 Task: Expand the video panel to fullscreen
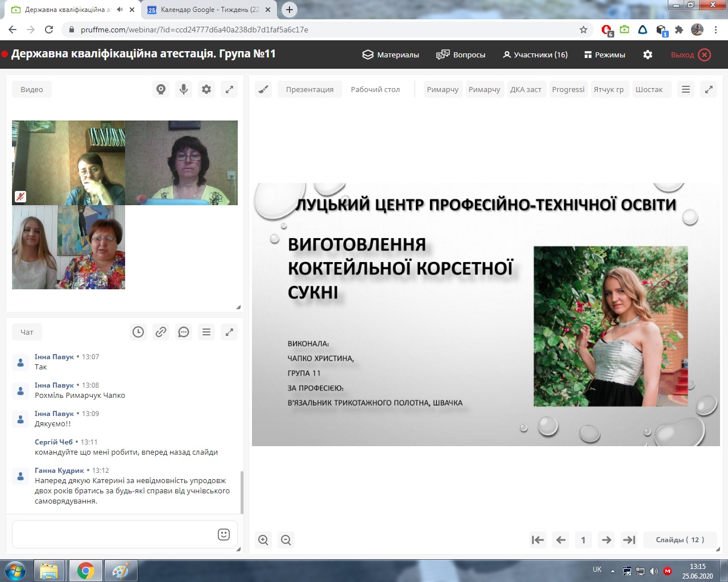pos(229,89)
